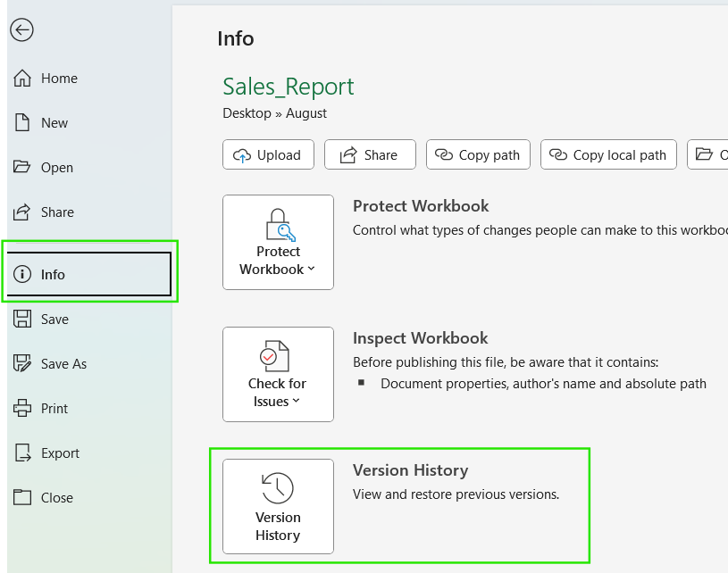Click the Sales_Report workbook title

tap(288, 87)
